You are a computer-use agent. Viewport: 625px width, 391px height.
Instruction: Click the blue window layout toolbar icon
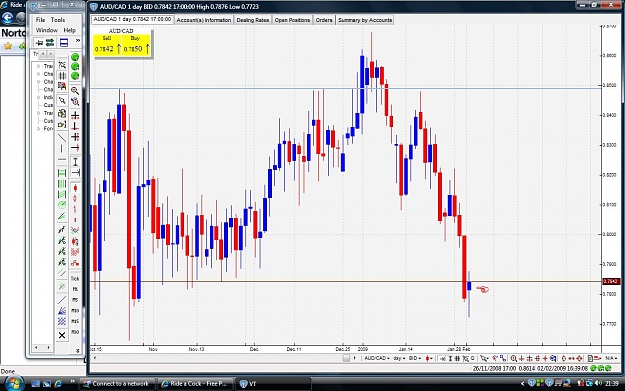click(64, 42)
